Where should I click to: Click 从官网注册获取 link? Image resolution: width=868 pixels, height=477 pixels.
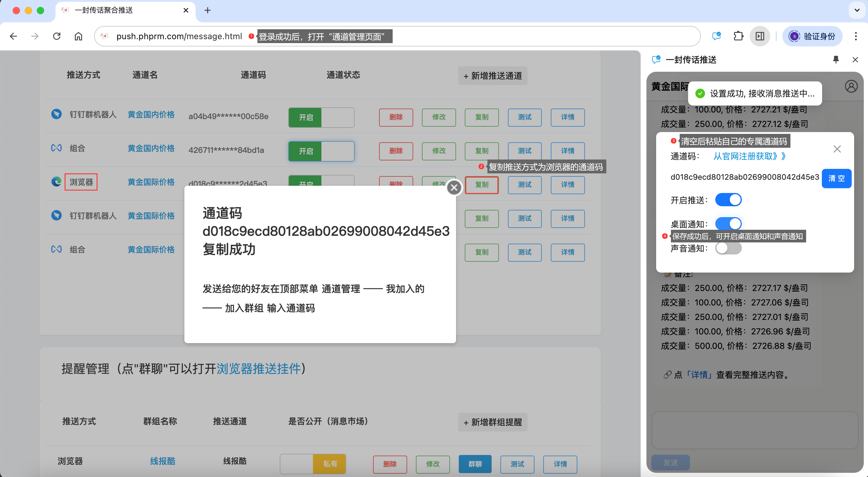749,156
